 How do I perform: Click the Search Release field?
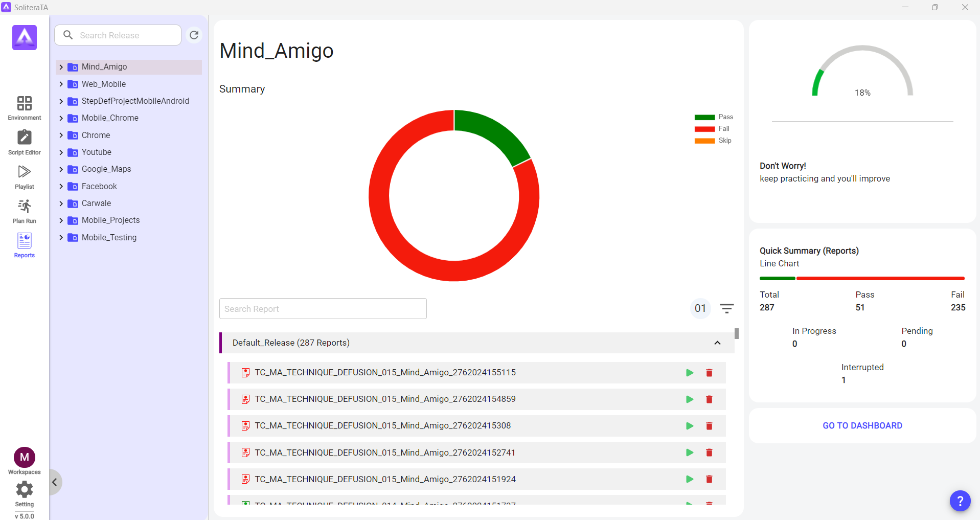[118, 35]
